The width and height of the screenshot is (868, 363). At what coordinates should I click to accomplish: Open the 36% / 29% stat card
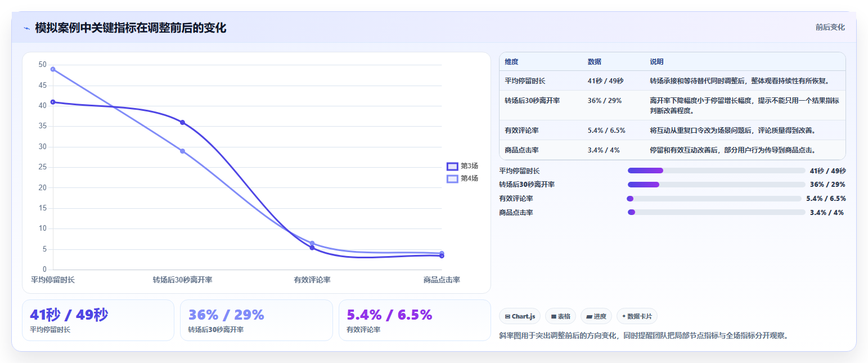pyautogui.click(x=257, y=320)
